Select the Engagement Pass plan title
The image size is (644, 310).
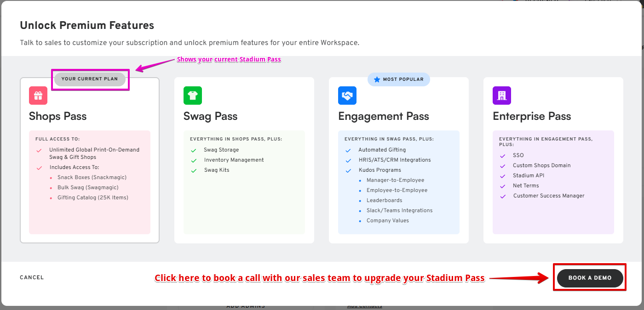coord(384,116)
